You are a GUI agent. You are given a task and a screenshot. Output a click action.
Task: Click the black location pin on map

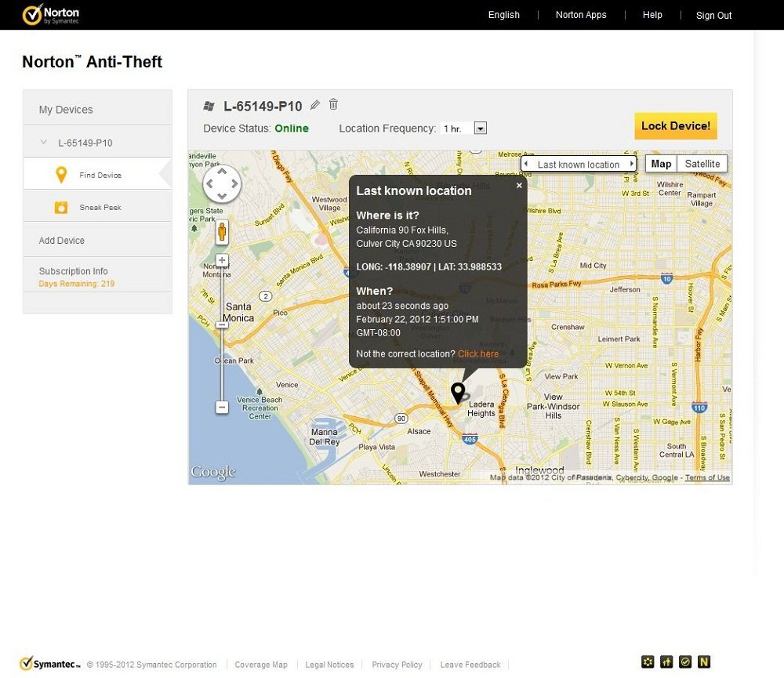tap(458, 392)
